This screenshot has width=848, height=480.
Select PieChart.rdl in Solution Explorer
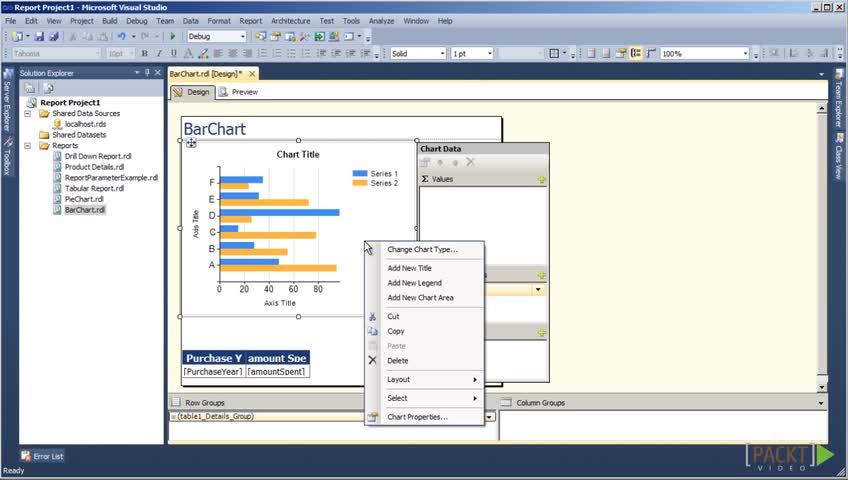pos(84,199)
